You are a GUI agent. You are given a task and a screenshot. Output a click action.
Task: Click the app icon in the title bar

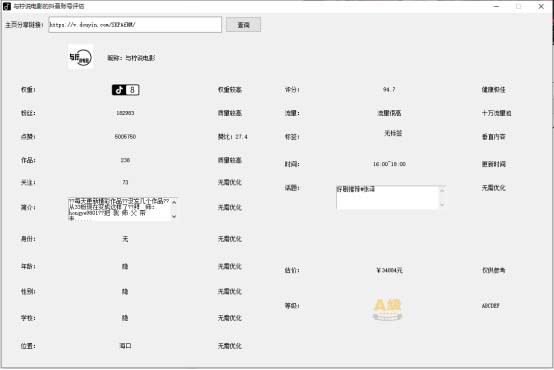point(7,6)
